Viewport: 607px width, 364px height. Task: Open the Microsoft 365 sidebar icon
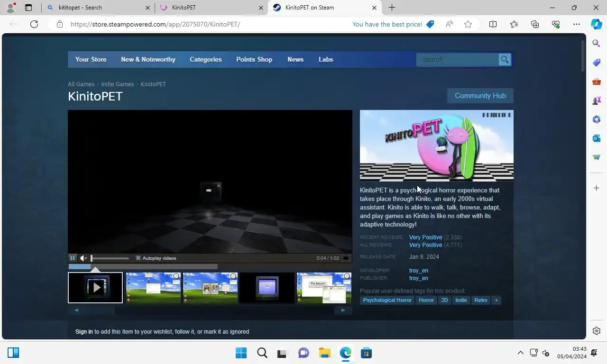point(597,119)
